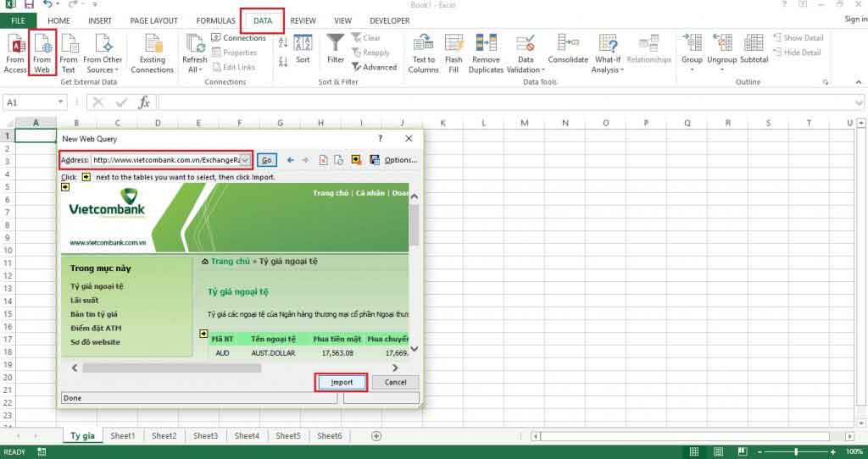This screenshot has width=868, height=459.
Task: Click the Import button
Action: (342, 382)
